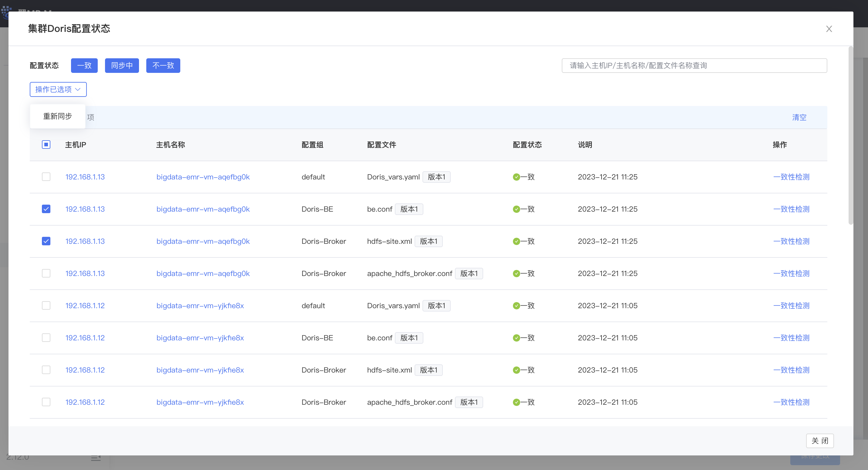Open hostname bigdata-emr-vm-aqefbg0k in hdfs-site.xml row
868x470 pixels.
[x=203, y=241]
